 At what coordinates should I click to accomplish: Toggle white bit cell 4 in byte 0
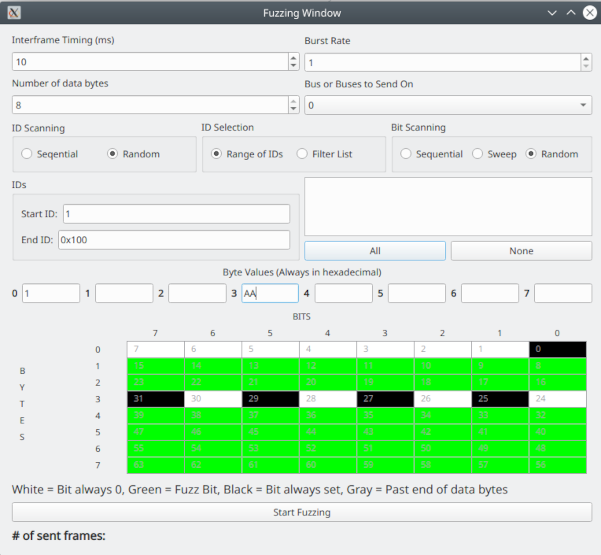(x=328, y=349)
